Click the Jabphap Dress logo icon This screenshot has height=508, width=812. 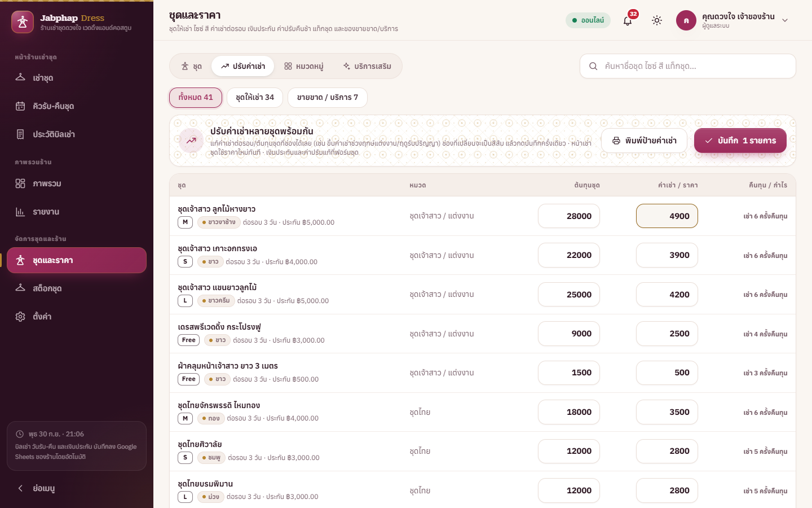pos(23,22)
